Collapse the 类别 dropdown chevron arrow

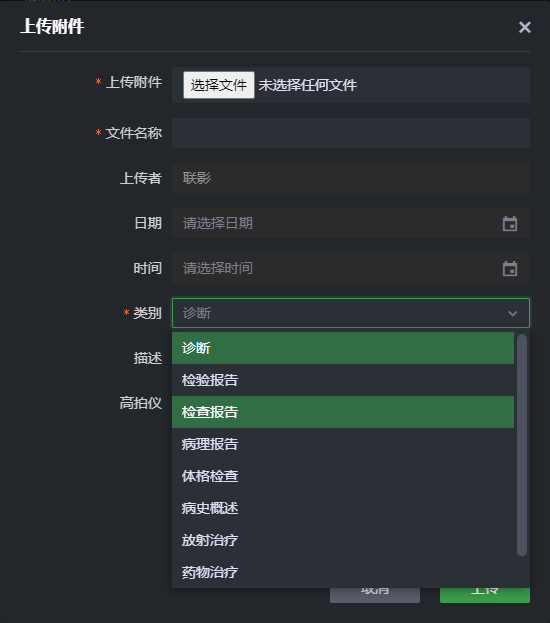[x=513, y=313]
